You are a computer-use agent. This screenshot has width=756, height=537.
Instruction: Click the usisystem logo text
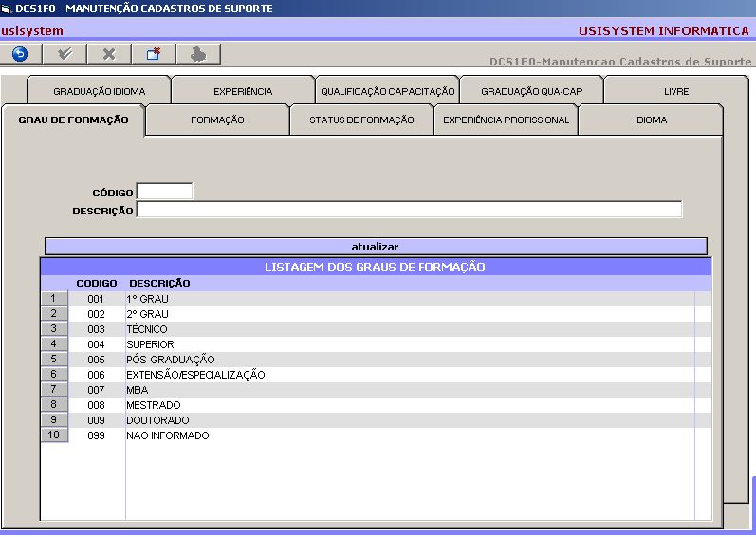(x=32, y=31)
